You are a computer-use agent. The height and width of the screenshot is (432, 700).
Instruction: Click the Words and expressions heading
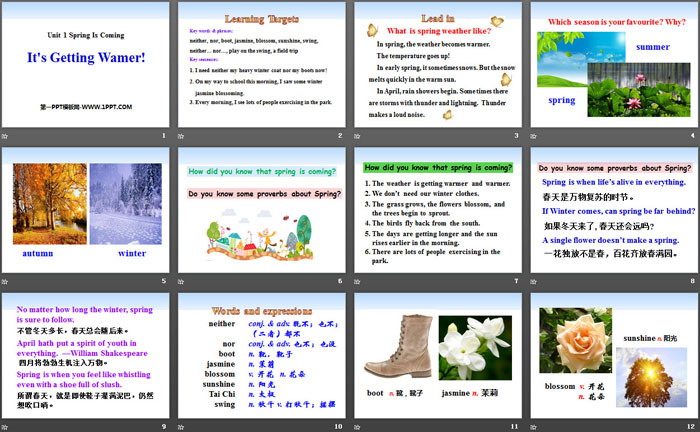262,311
